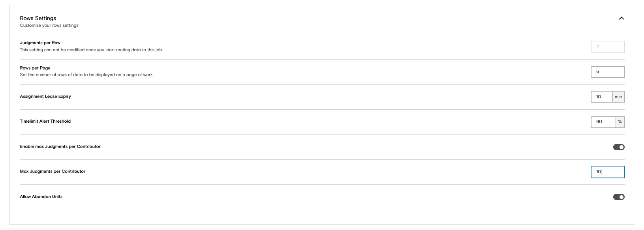Disable Enable max Judgments per Contributor toggle

[618, 147]
